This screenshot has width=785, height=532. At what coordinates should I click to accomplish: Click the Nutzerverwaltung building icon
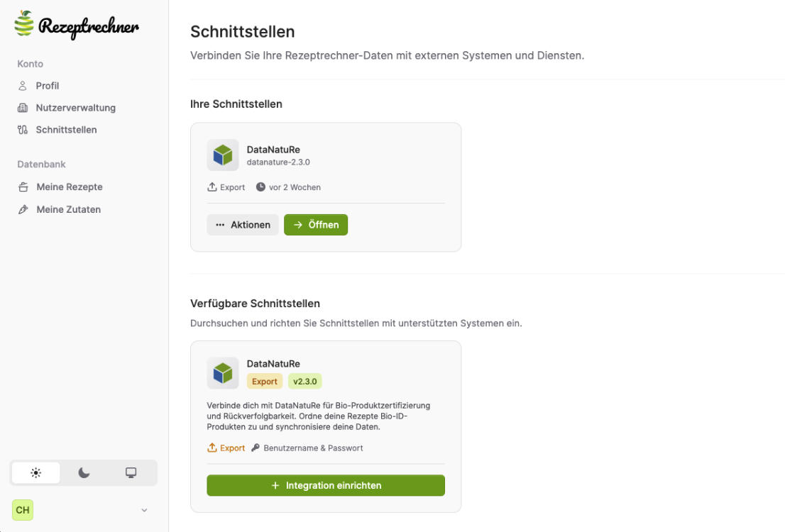23,107
